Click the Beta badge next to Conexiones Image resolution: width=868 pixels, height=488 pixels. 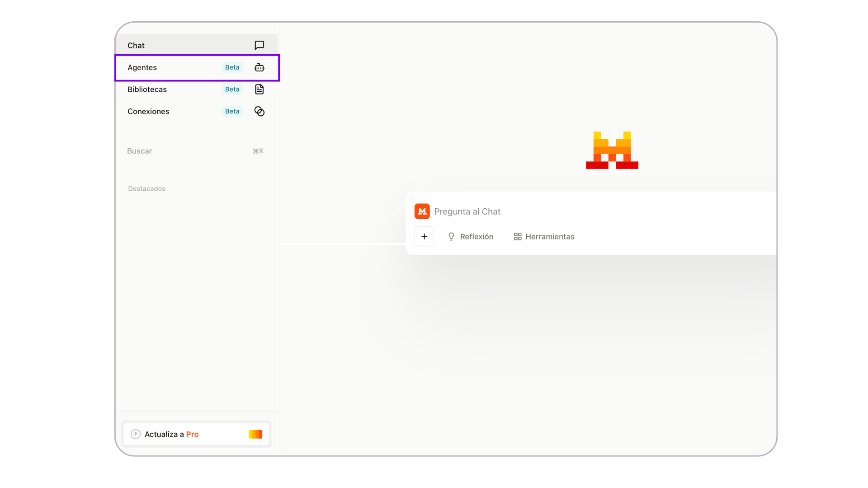click(232, 111)
